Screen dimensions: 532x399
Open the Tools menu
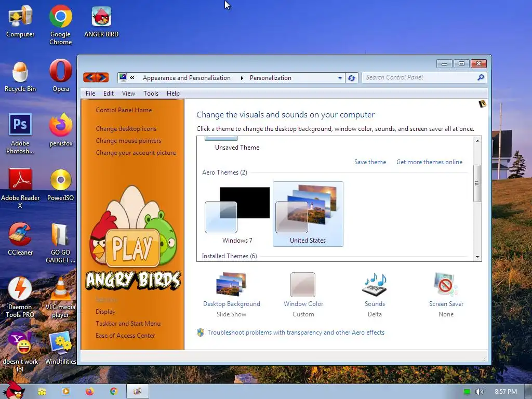151,94
